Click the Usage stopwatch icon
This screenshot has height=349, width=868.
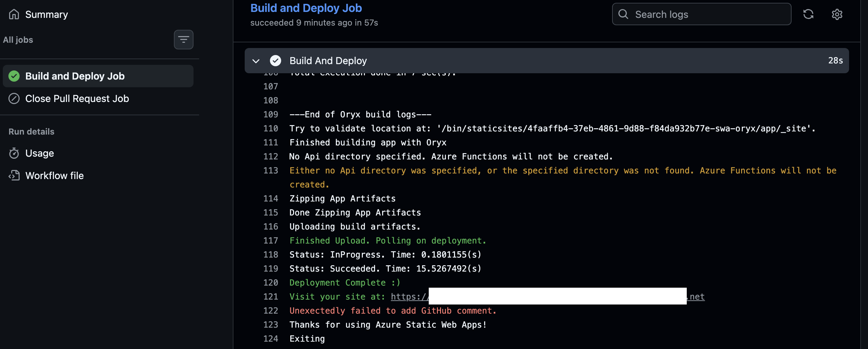14,153
